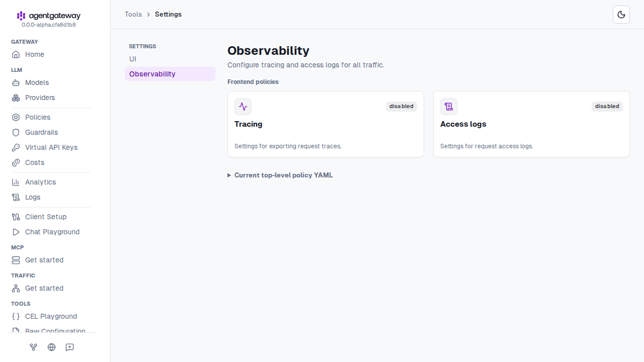Click the Virtual API Keys key icon

(x=16, y=147)
